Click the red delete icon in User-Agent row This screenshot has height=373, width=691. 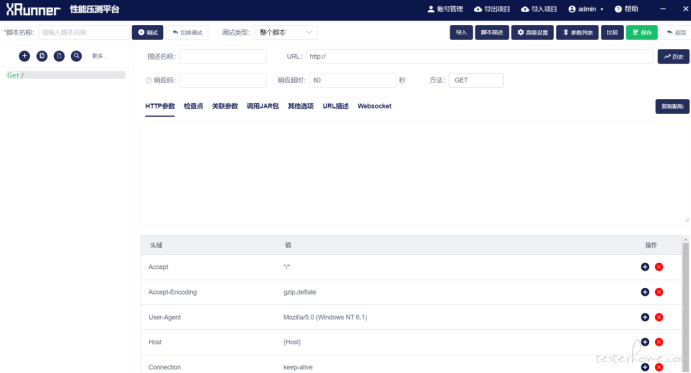[x=659, y=317]
